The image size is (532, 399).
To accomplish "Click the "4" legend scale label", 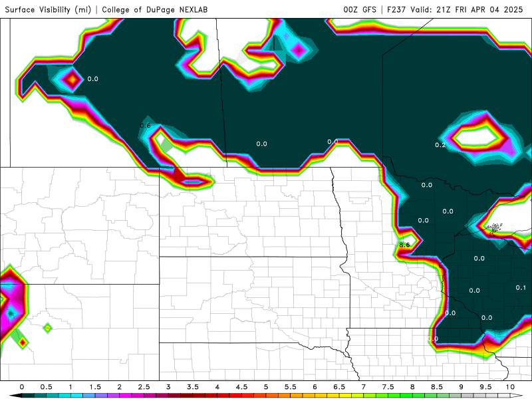I will coord(217,387).
